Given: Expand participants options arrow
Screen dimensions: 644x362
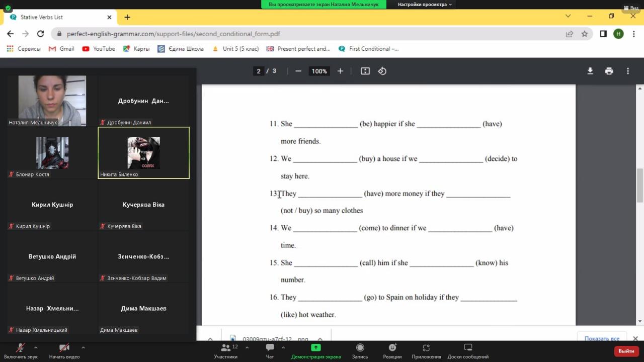Looking at the screenshot, I should (247, 347).
